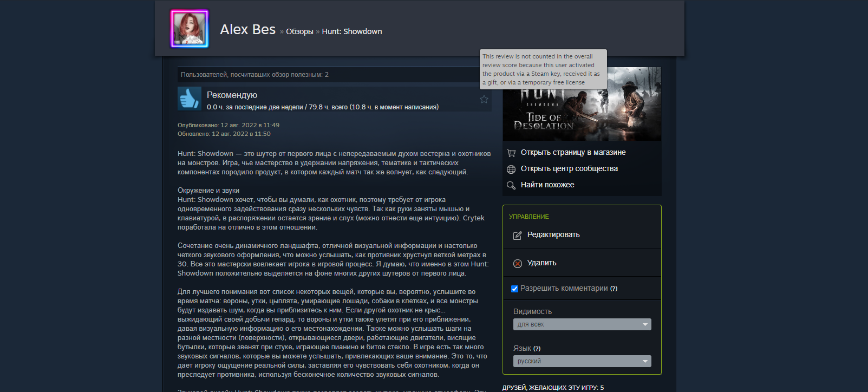868x392 pixels.
Task: Open Alex Bes profile avatar
Action: 190,29
